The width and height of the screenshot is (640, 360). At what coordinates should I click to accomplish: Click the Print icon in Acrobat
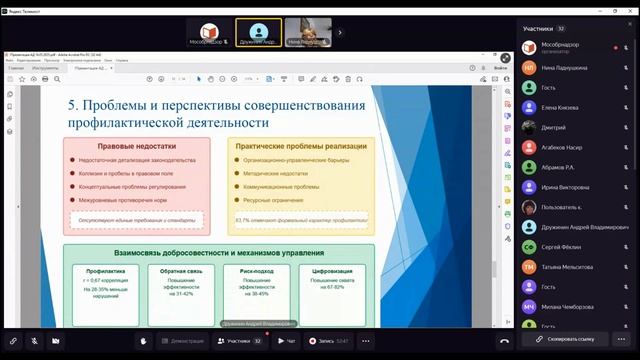coord(45,79)
